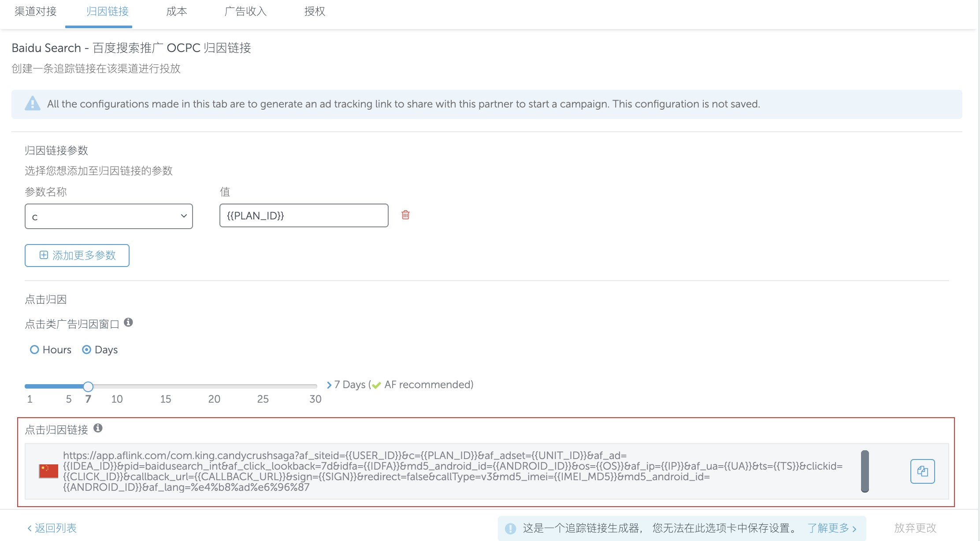Click the 添加更多参数 button
Image resolution: width=980 pixels, height=541 pixels.
[77, 256]
